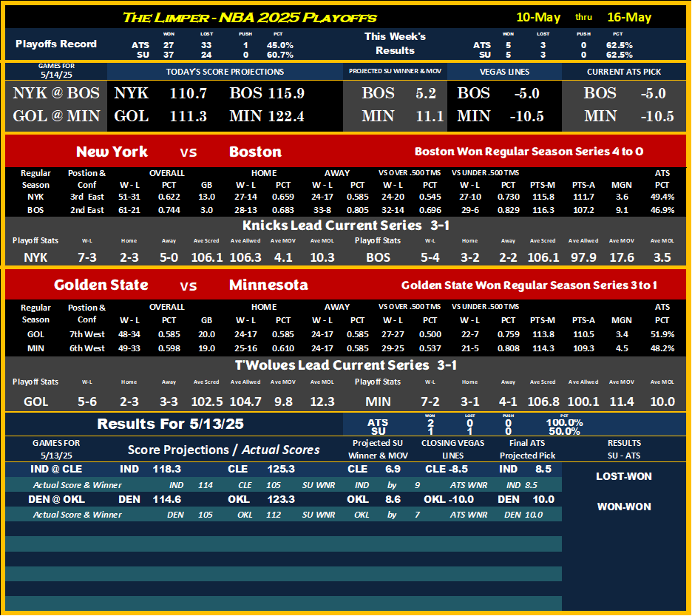The height and width of the screenshot is (616, 692).
Task: Click the MIN projected margin '11.1'
Action: pyautogui.click(x=430, y=116)
